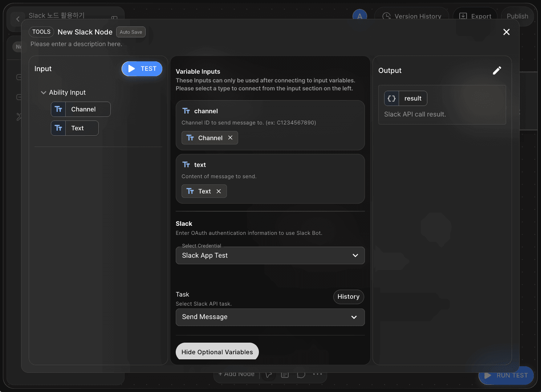
Task: Click the TOOLS badge
Action: coord(41,32)
